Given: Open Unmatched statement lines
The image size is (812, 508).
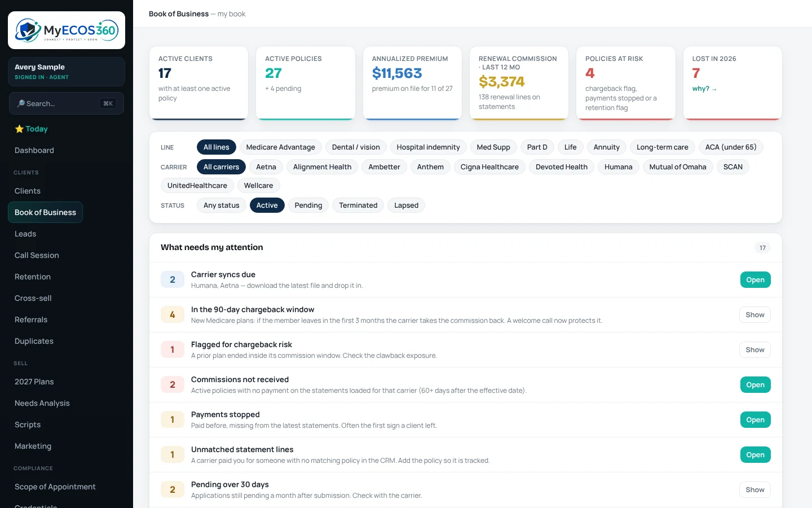Looking at the screenshot, I should pos(755,455).
